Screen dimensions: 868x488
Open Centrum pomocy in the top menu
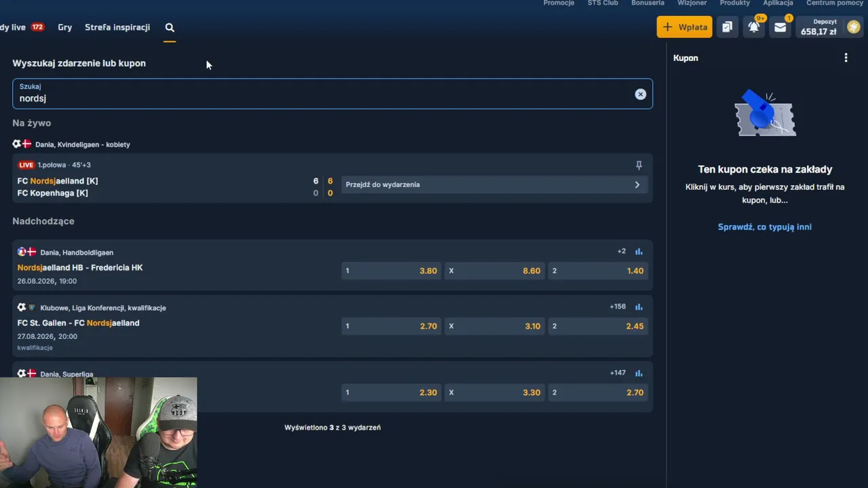tap(835, 3)
